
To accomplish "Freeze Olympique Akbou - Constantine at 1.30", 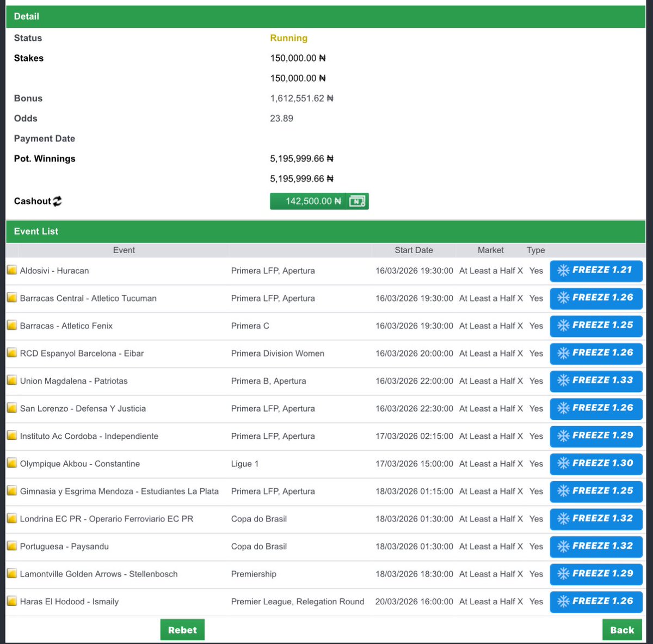I will tap(596, 464).
